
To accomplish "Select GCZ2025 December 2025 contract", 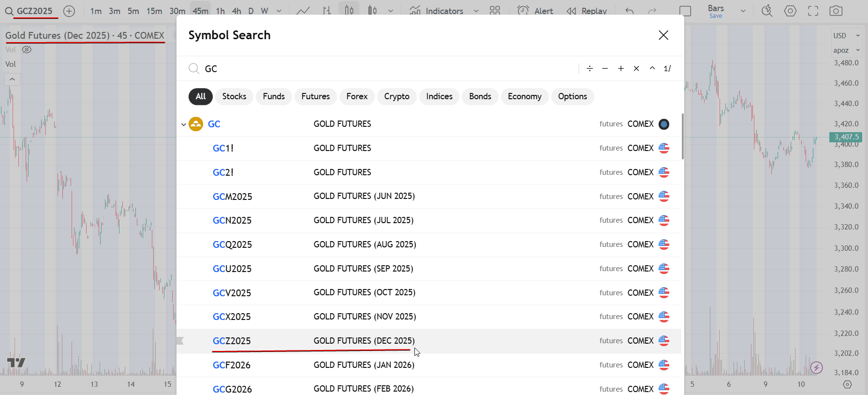I will [x=429, y=341].
